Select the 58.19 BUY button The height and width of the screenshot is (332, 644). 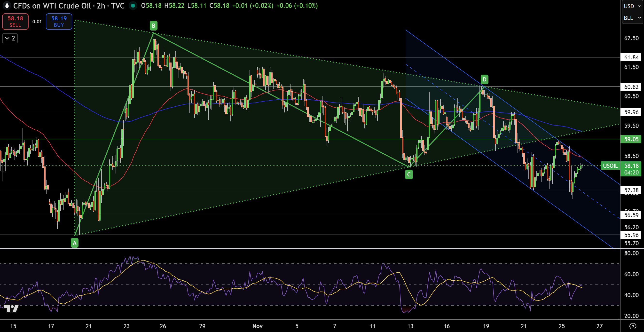click(59, 22)
